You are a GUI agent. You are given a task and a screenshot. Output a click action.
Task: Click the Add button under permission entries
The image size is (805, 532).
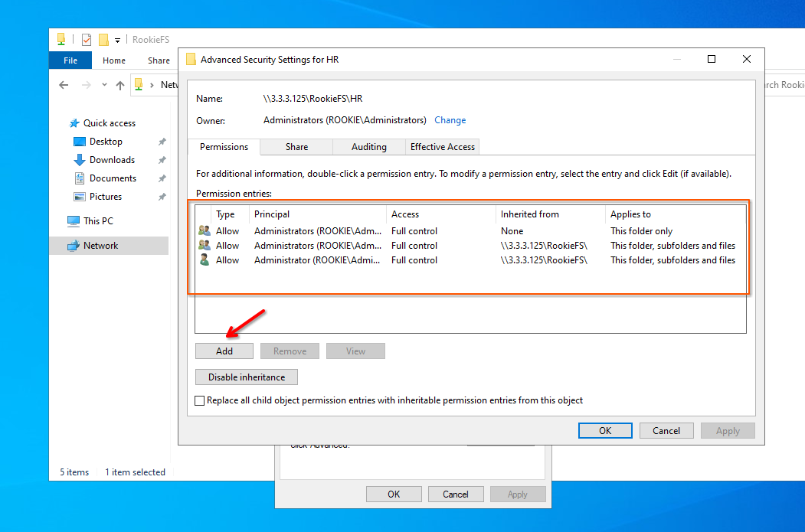coord(224,351)
